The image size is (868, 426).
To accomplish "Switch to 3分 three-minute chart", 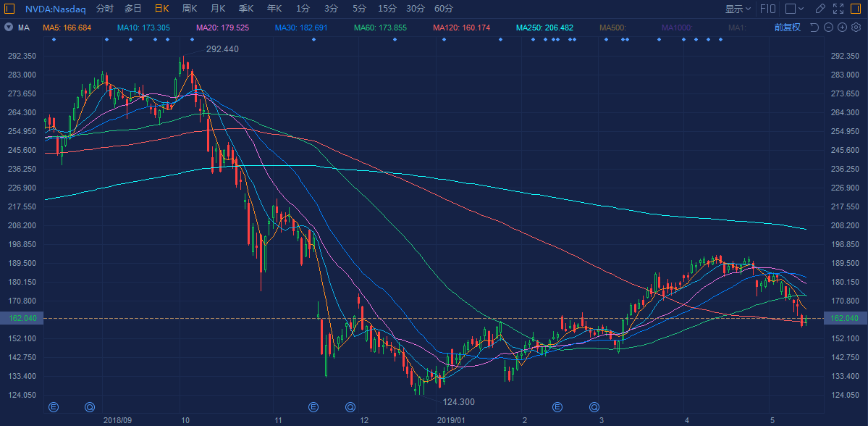I will 331,9.
